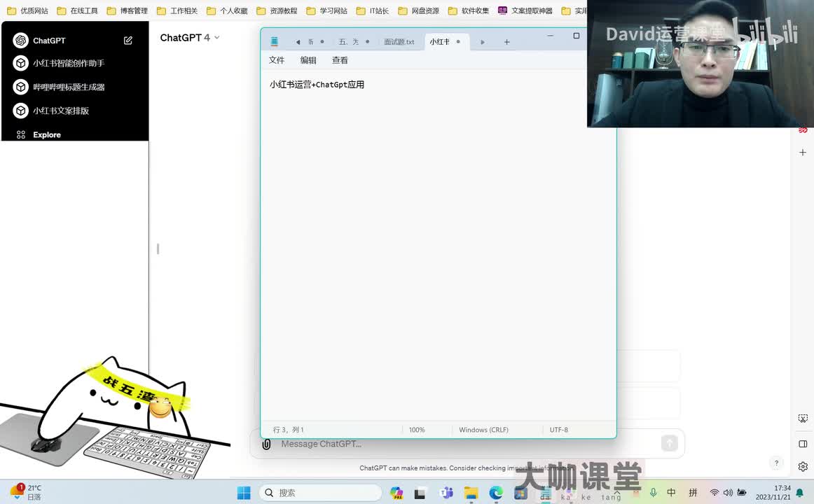The image size is (814, 504).
Task: Open the 在线工具 bookmarks folder
Action: coord(77,11)
